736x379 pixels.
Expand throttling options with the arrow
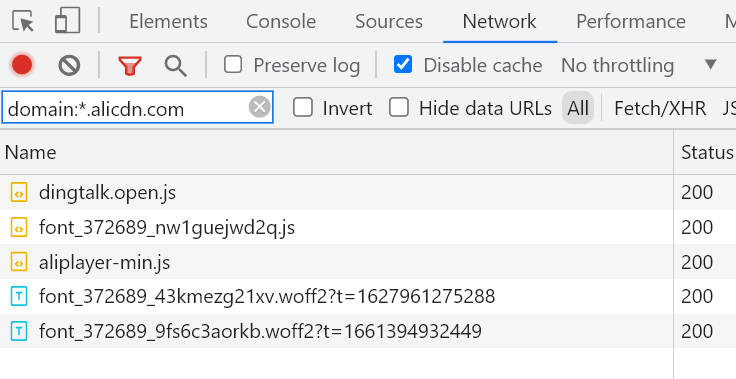[711, 64]
